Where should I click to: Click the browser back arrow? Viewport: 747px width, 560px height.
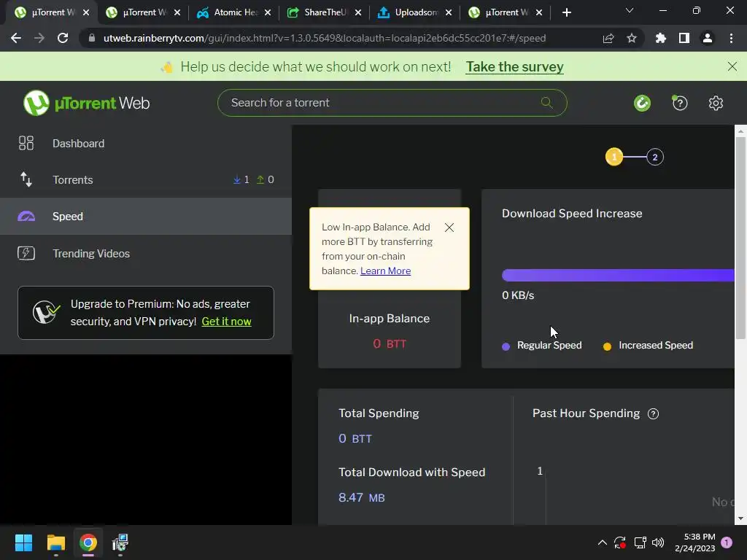coord(16,38)
